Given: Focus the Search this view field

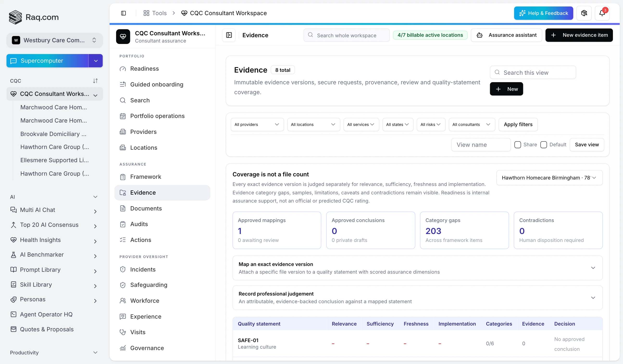Looking at the screenshot, I should click(x=533, y=72).
